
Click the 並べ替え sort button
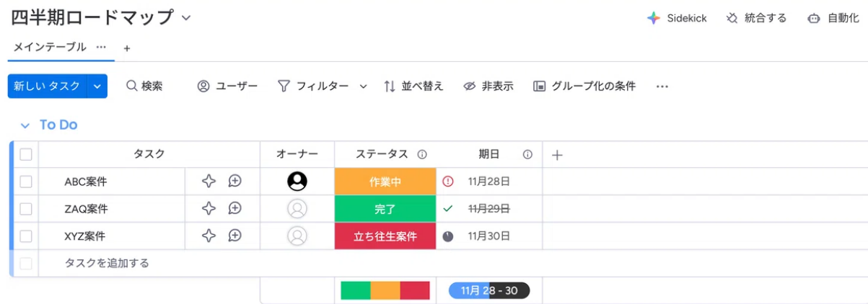[x=413, y=86]
